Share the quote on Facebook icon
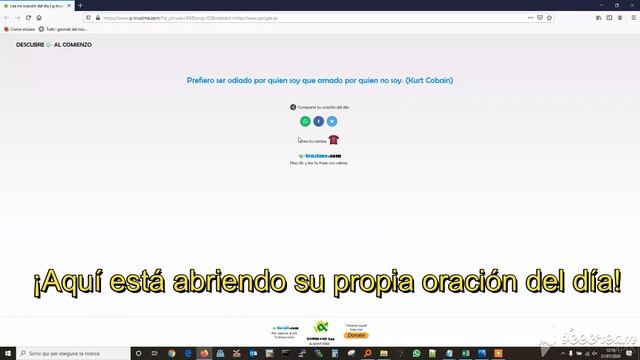640x360 pixels. point(318,121)
